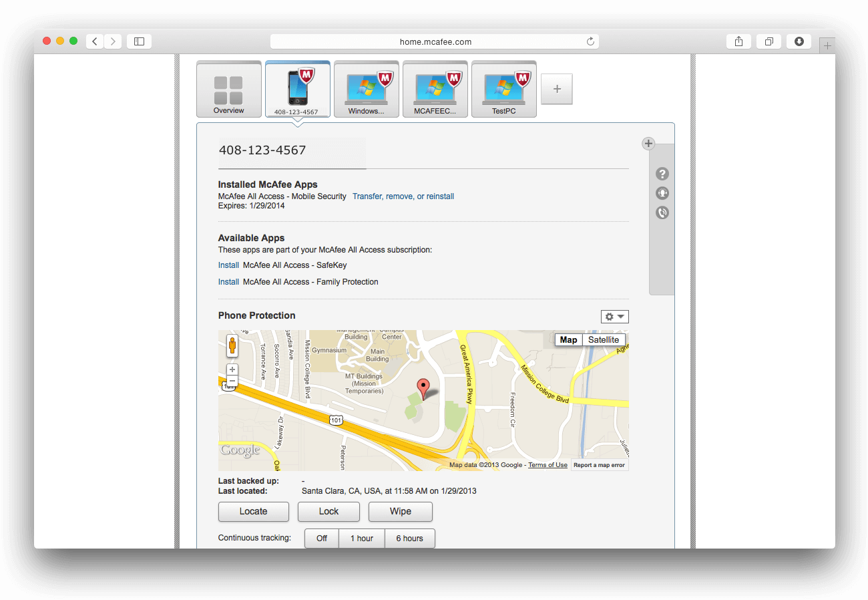Switch the map to Satellite view
Viewport: 868px width, 600px height.
click(604, 339)
